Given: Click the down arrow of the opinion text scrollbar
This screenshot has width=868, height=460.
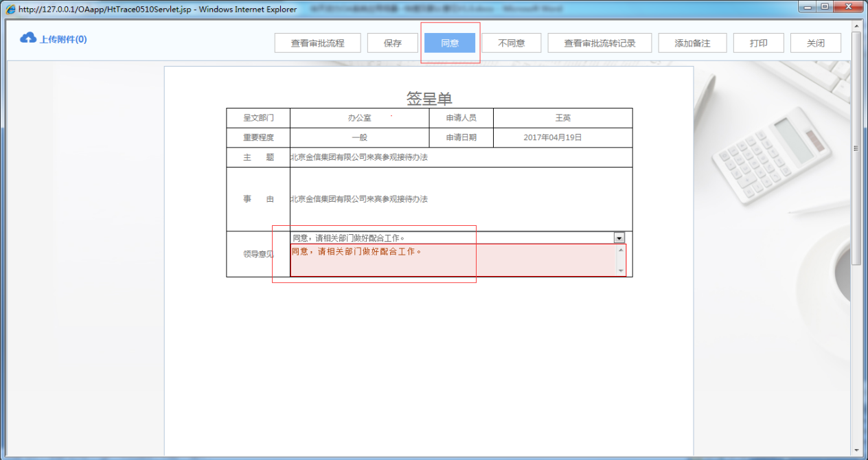Looking at the screenshot, I should [x=621, y=270].
